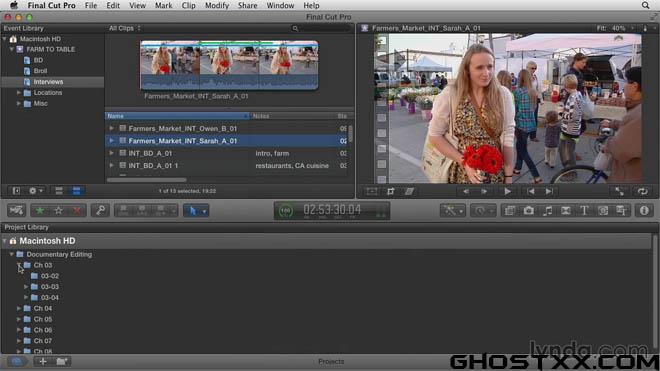Go to next edit point
The image size is (660, 371).
coord(549,192)
